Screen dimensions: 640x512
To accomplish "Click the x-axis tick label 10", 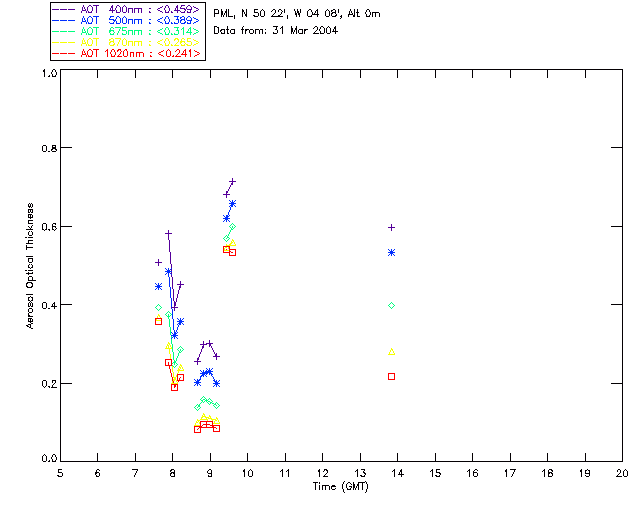I will click(247, 473).
